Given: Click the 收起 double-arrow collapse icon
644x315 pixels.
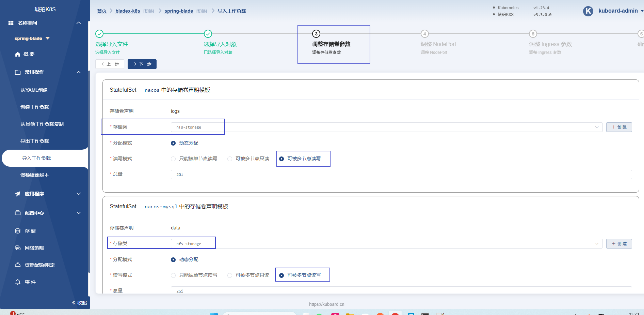Looking at the screenshot, I should click(74, 303).
